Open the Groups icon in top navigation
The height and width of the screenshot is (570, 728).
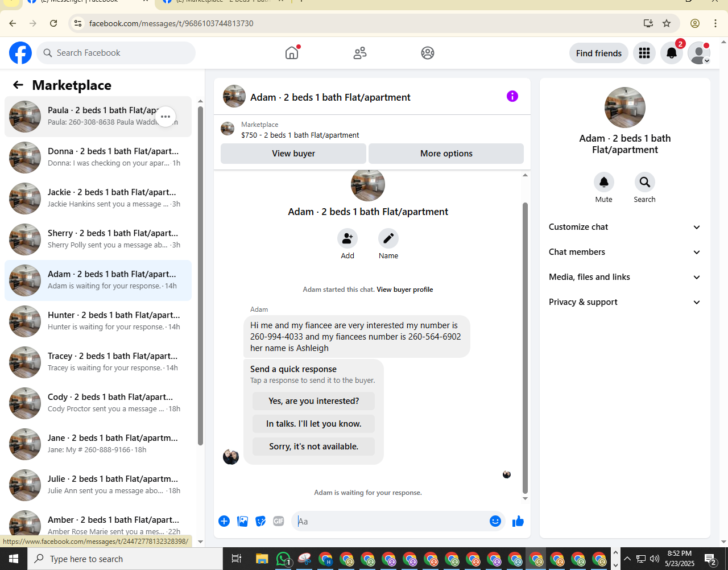[x=428, y=53]
